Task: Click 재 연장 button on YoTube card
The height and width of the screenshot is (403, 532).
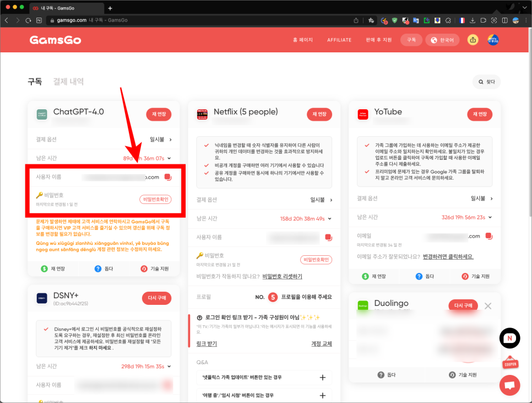Action: click(480, 114)
